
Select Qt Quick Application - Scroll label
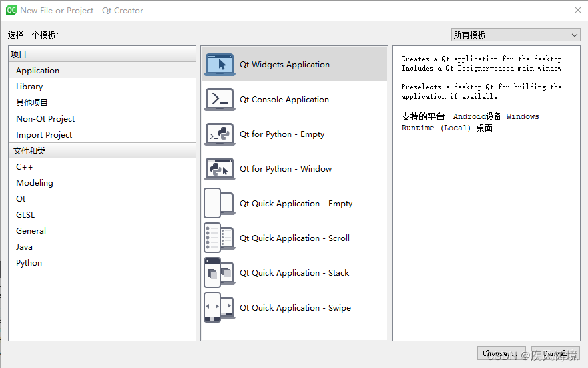coord(295,238)
